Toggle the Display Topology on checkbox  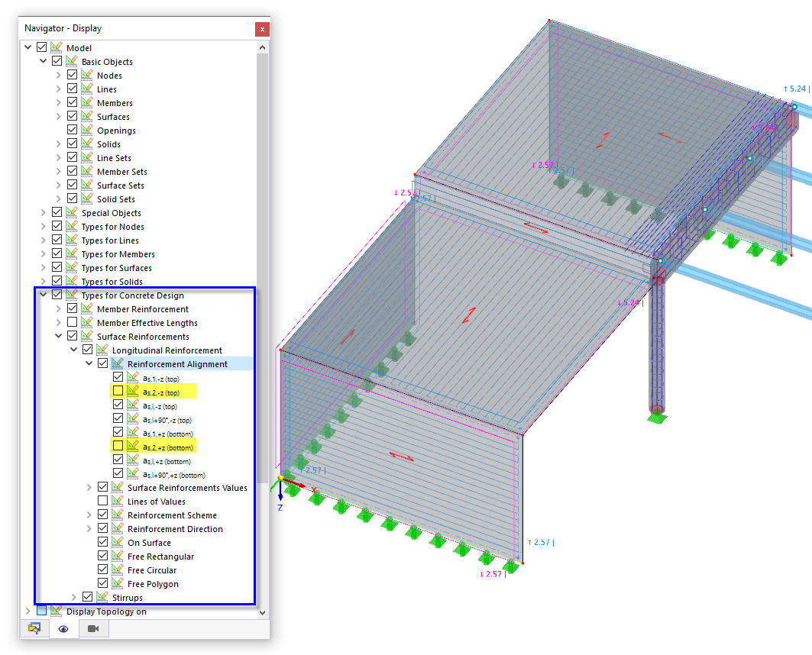click(x=41, y=611)
